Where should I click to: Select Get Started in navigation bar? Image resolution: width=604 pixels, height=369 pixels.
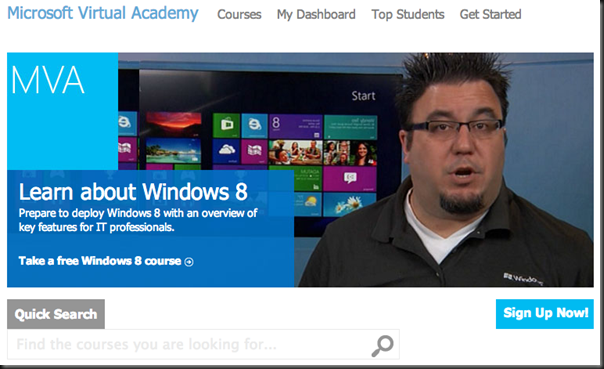(490, 15)
